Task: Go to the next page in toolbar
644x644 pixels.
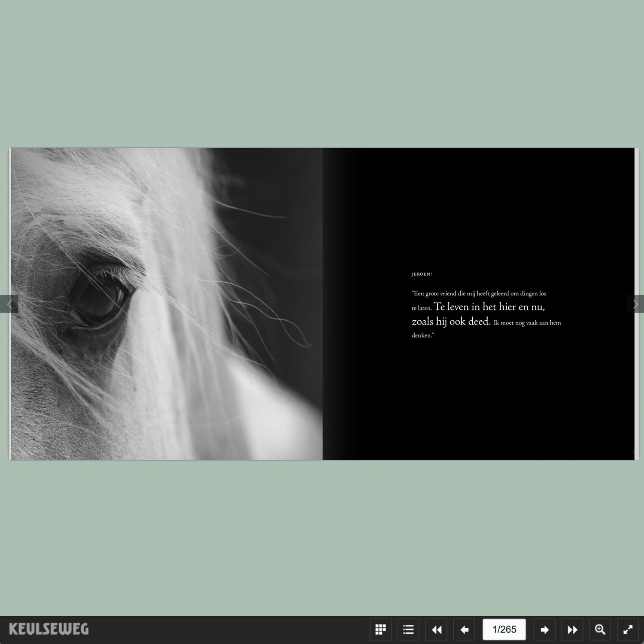Action: coord(544,629)
